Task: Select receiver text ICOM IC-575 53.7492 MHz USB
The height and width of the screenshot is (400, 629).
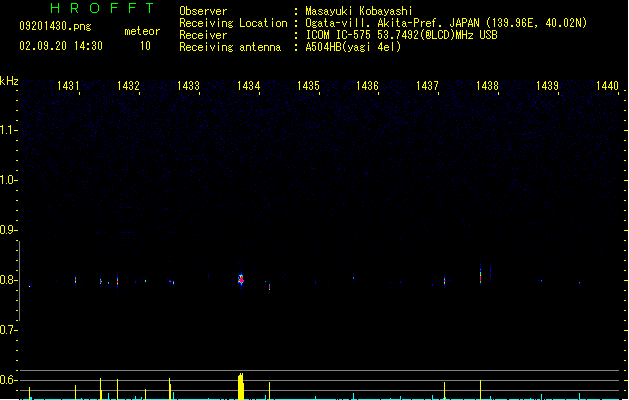Action: 402,35
